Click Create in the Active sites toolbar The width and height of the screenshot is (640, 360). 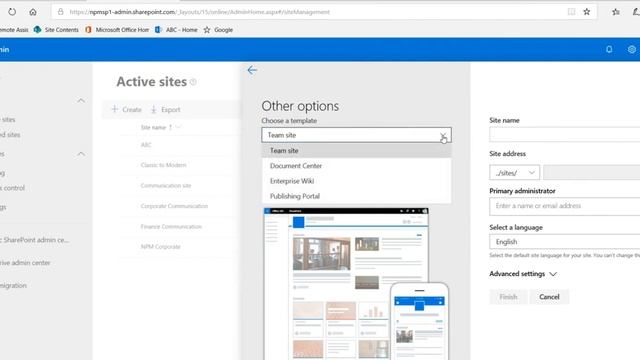(126, 109)
